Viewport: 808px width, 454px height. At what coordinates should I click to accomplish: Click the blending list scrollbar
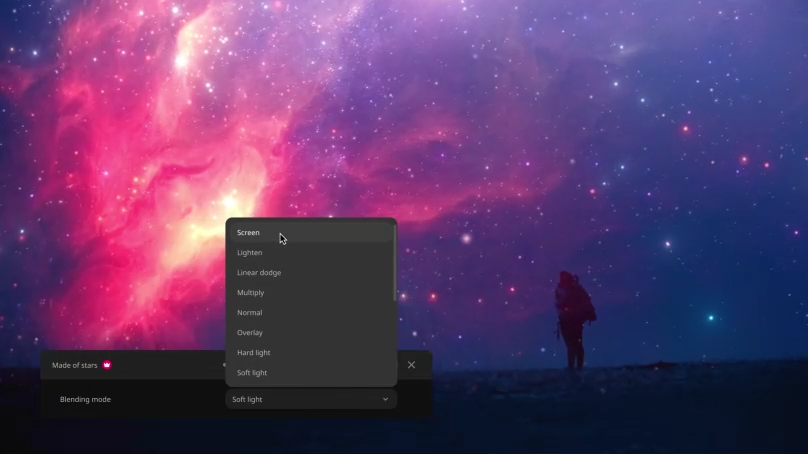click(x=395, y=263)
